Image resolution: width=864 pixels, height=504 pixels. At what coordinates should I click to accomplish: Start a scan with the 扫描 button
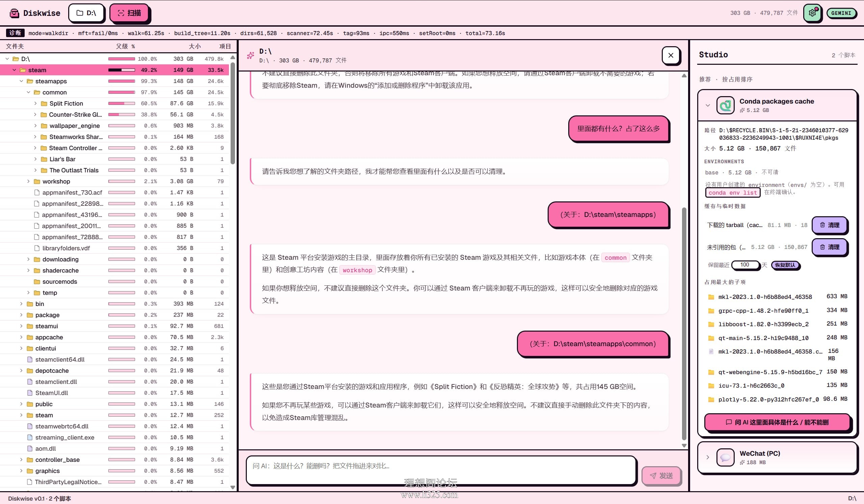129,13
